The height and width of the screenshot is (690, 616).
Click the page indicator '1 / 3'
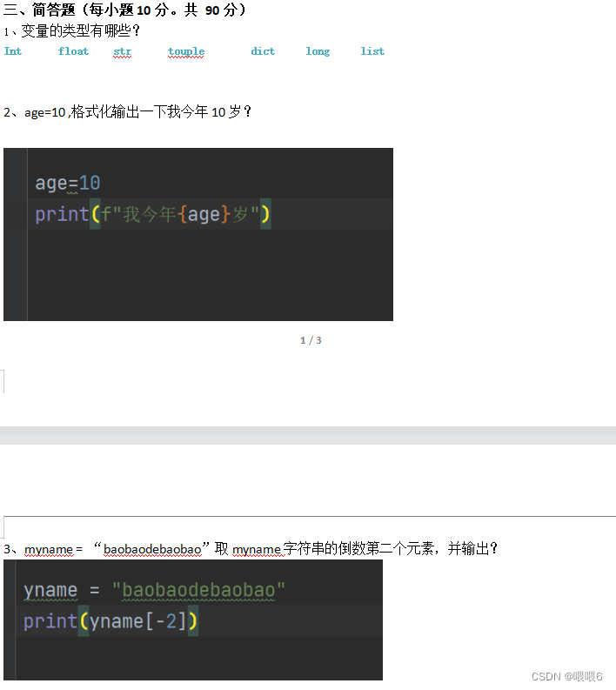[311, 340]
